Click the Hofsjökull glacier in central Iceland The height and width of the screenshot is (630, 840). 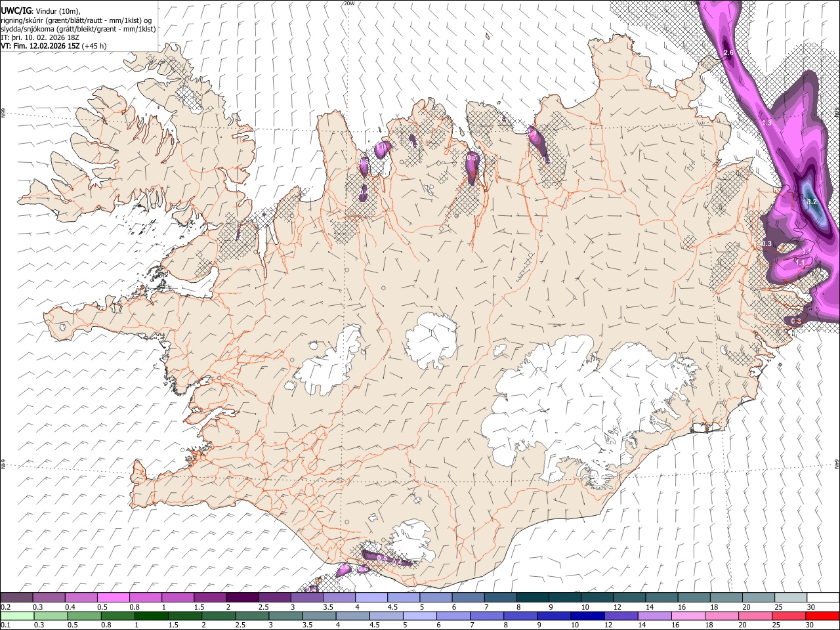tap(431, 341)
